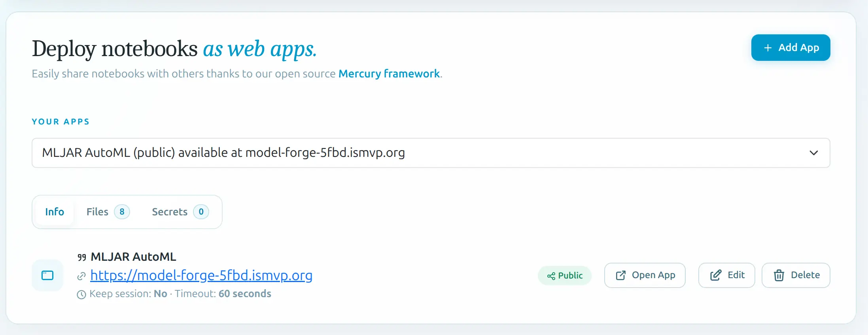Click the quote icon beside MLJAR AutoML
The width and height of the screenshot is (868, 335).
(82, 258)
